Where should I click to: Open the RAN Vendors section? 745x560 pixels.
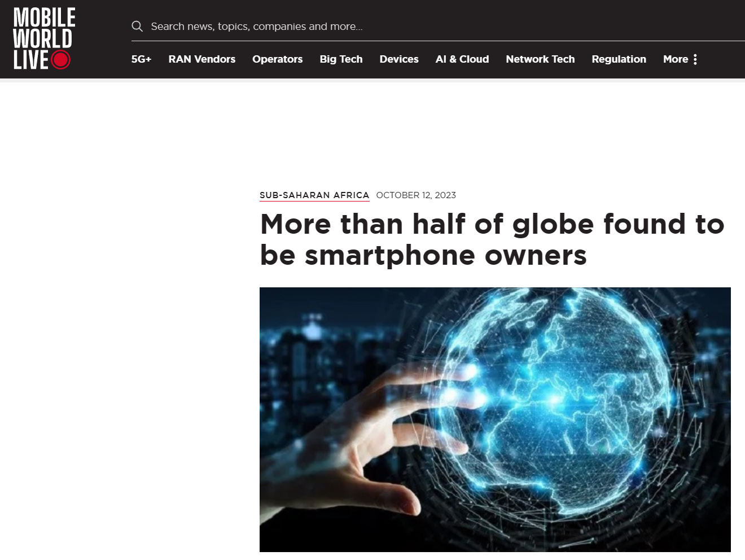pyautogui.click(x=202, y=59)
